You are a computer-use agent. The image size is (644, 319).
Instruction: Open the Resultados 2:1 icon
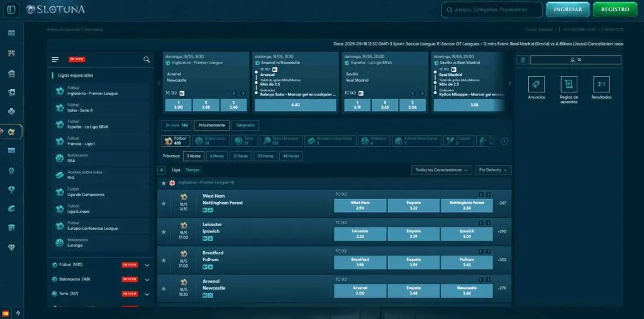[x=601, y=84]
